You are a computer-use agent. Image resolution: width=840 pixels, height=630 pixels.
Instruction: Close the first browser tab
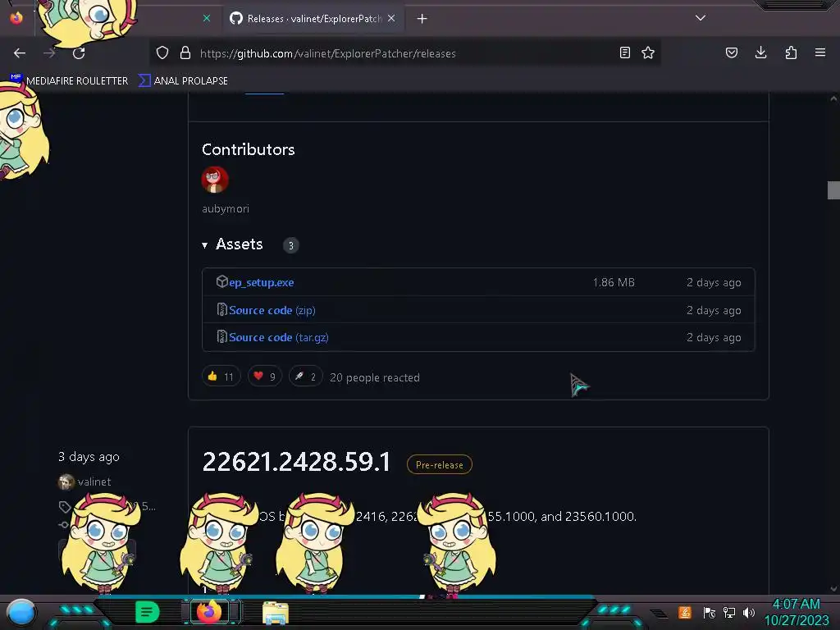(207, 18)
